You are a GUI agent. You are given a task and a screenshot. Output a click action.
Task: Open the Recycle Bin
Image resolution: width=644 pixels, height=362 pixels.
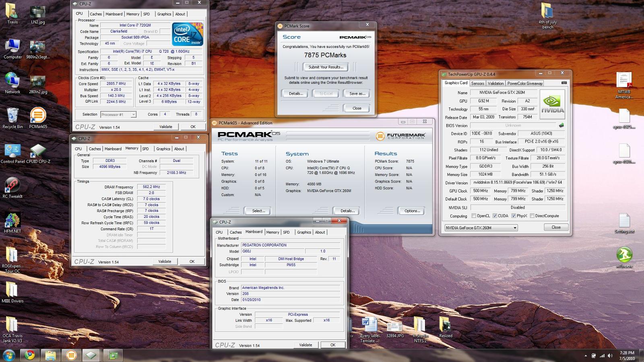pyautogui.click(x=12, y=118)
